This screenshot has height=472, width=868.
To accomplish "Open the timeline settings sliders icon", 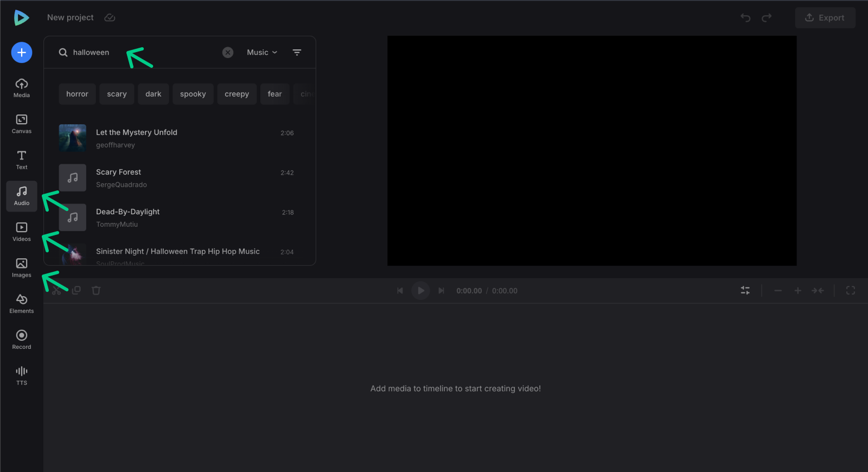I will point(745,291).
